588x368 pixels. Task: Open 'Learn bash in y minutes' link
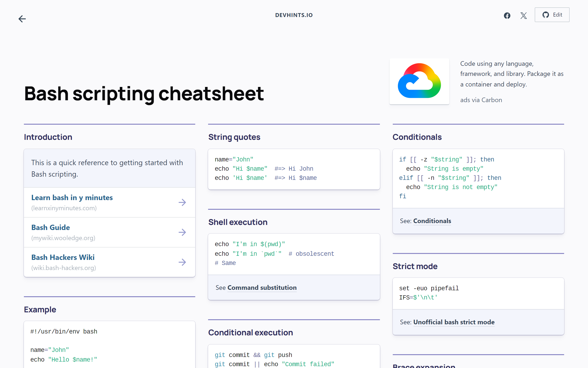click(72, 197)
